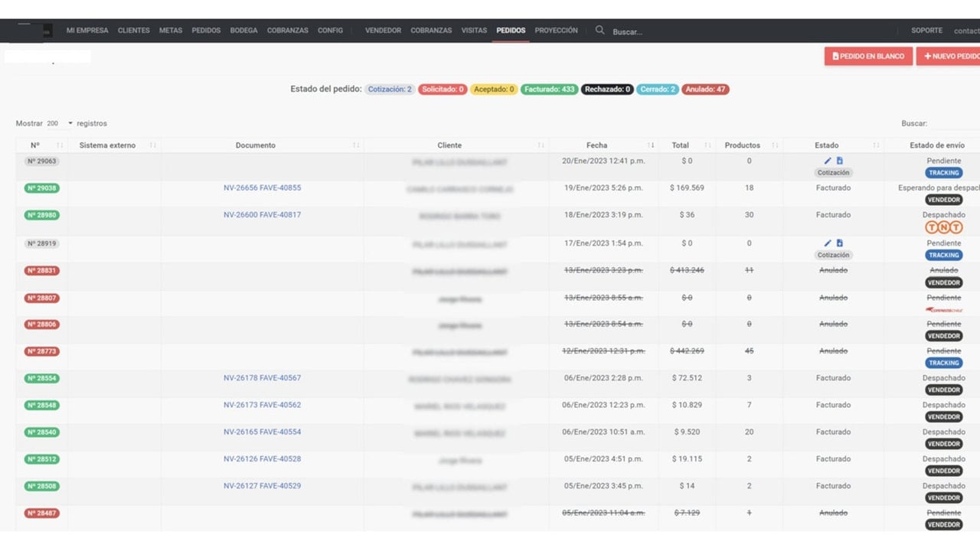The image size is (980, 551).
Task: Click the pencil edit icon for order 29063
Action: pos(828,161)
